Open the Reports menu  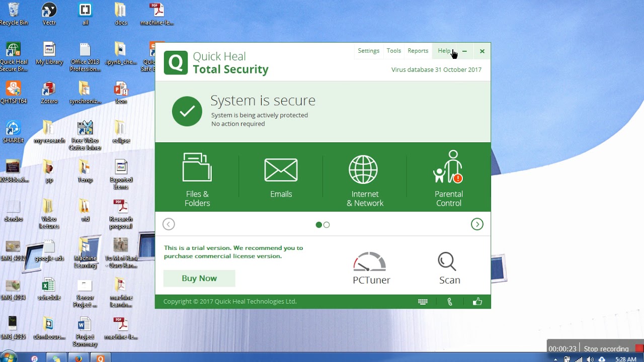pos(418,51)
